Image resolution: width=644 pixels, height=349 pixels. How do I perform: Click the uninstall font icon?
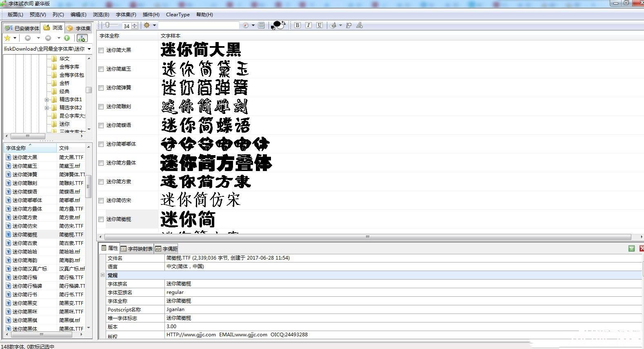pyautogui.click(x=360, y=25)
